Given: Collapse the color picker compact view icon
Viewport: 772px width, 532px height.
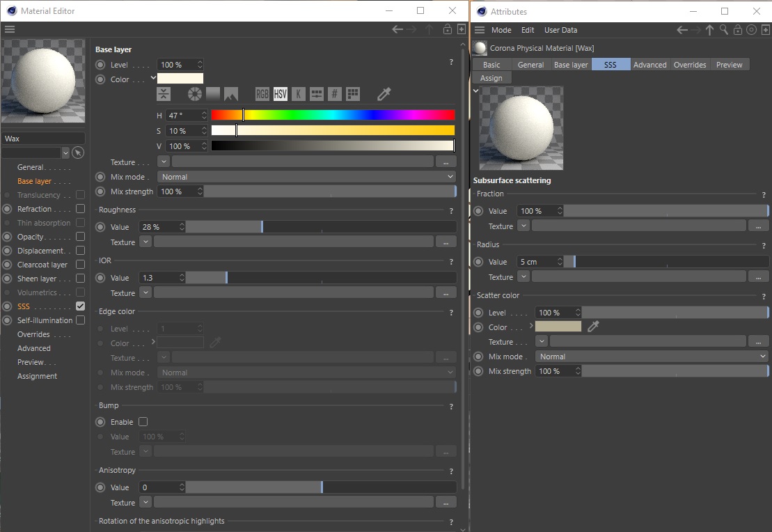Looking at the screenshot, I should (x=164, y=93).
